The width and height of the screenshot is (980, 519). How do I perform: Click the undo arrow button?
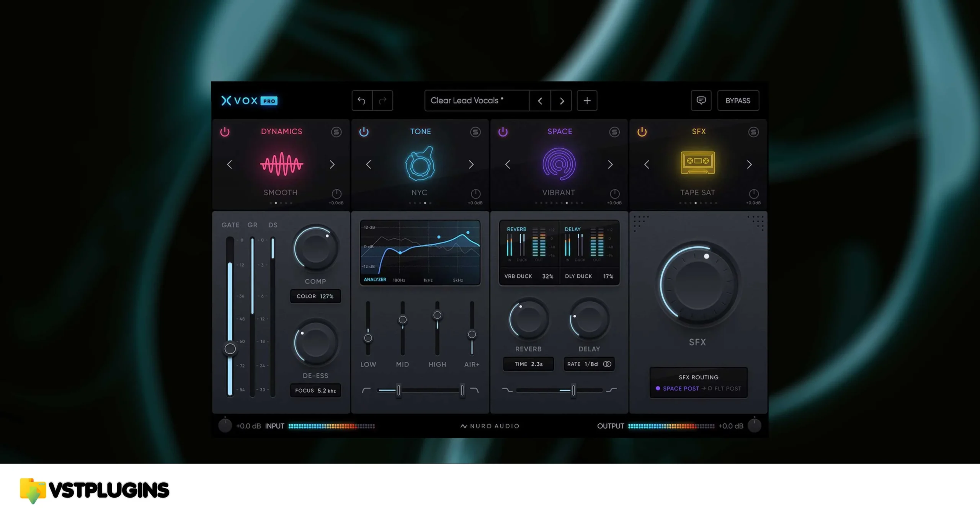point(362,101)
